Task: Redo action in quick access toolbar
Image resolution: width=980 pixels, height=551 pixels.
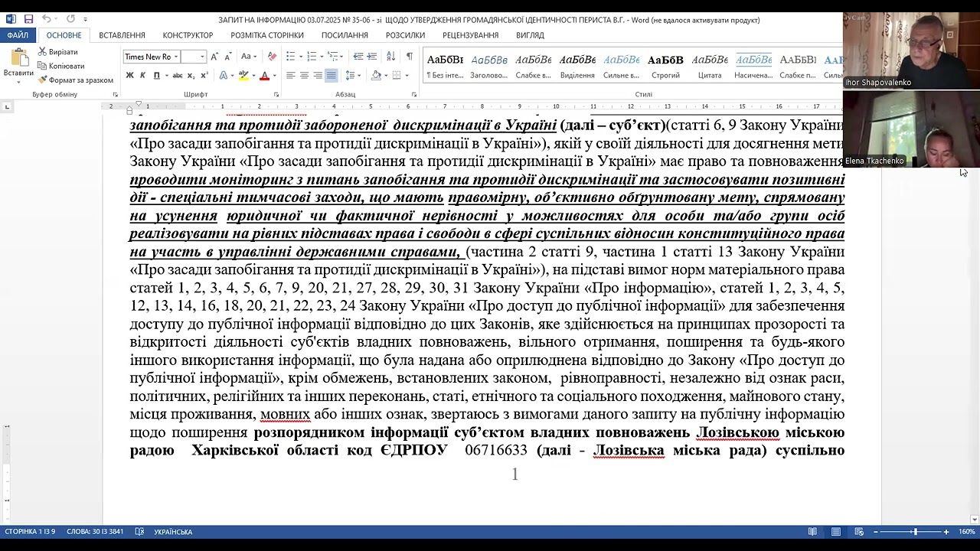Action: 70,18
